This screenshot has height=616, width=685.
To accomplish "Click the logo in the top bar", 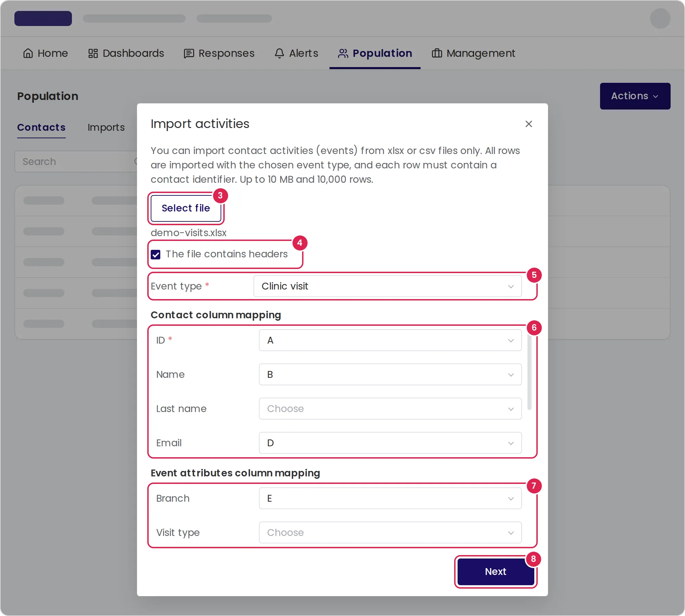I will tap(43, 18).
